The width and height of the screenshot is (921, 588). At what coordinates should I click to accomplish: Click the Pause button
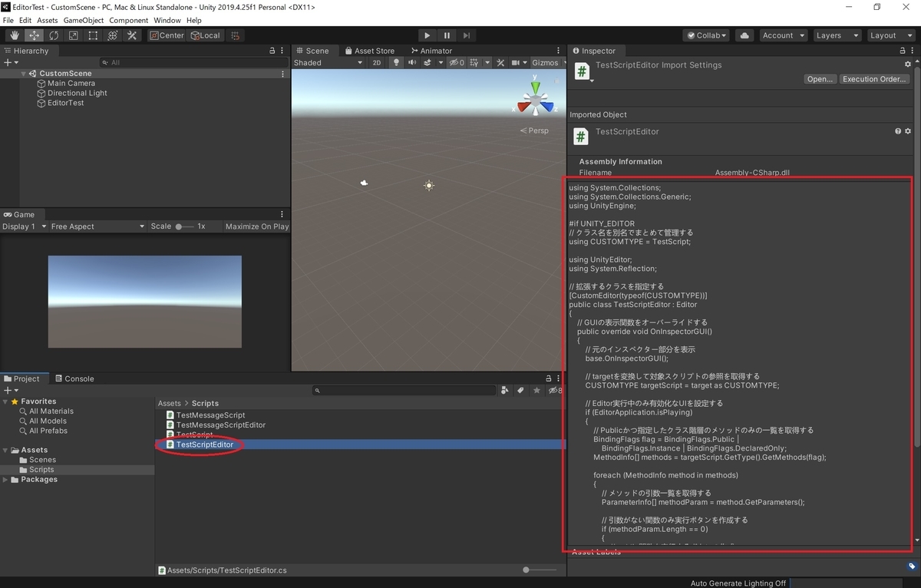coord(447,35)
